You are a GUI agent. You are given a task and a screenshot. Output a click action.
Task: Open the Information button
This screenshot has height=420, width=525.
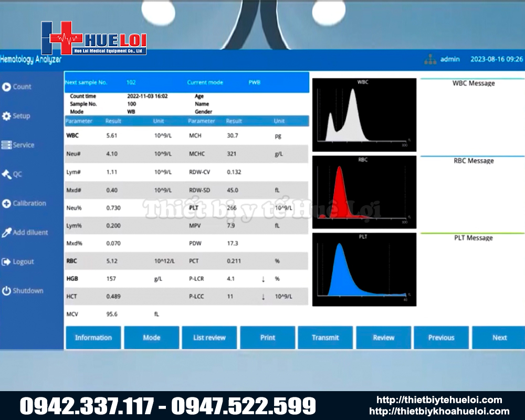tap(93, 338)
